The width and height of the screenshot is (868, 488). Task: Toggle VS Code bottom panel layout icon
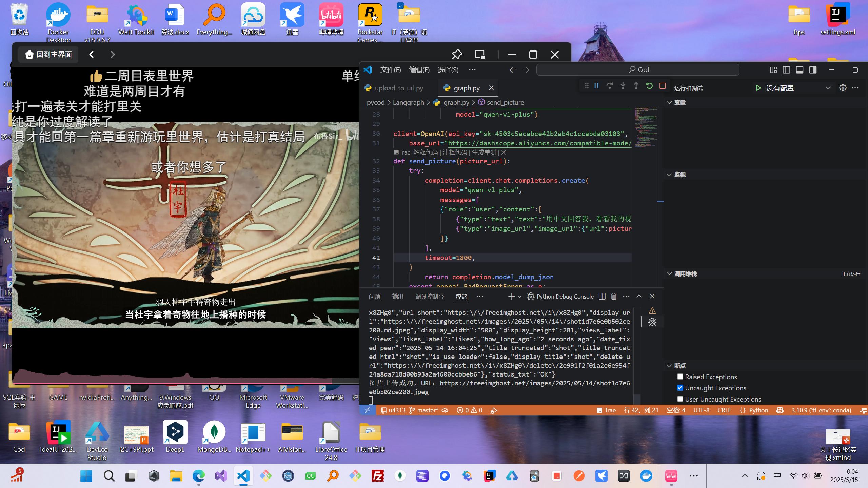pos(800,70)
